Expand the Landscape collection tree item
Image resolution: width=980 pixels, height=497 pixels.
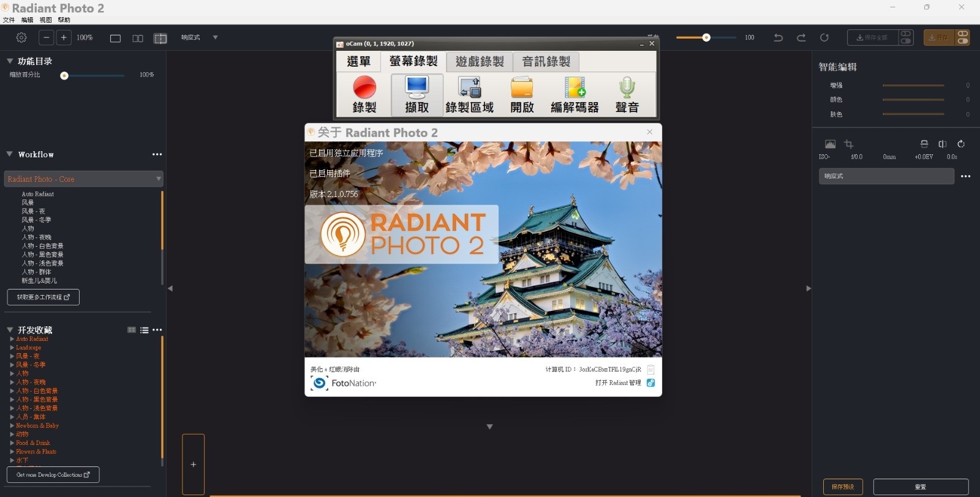(12, 348)
